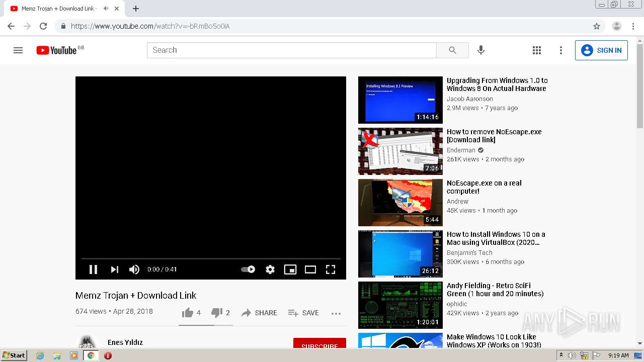Image resolution: width=644 pixels, height=362 pixels.
Task: Save video to playlist with SAVE
Action: [x=303, y=313]
